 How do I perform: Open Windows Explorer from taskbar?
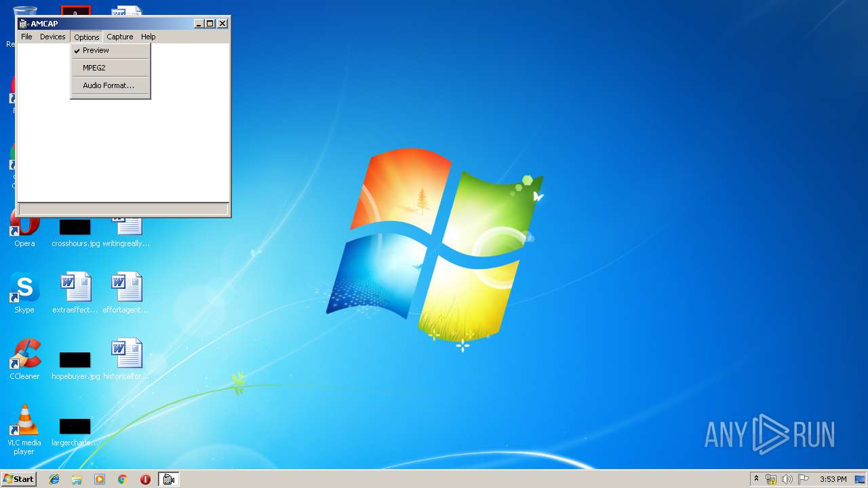click(77, 479)
